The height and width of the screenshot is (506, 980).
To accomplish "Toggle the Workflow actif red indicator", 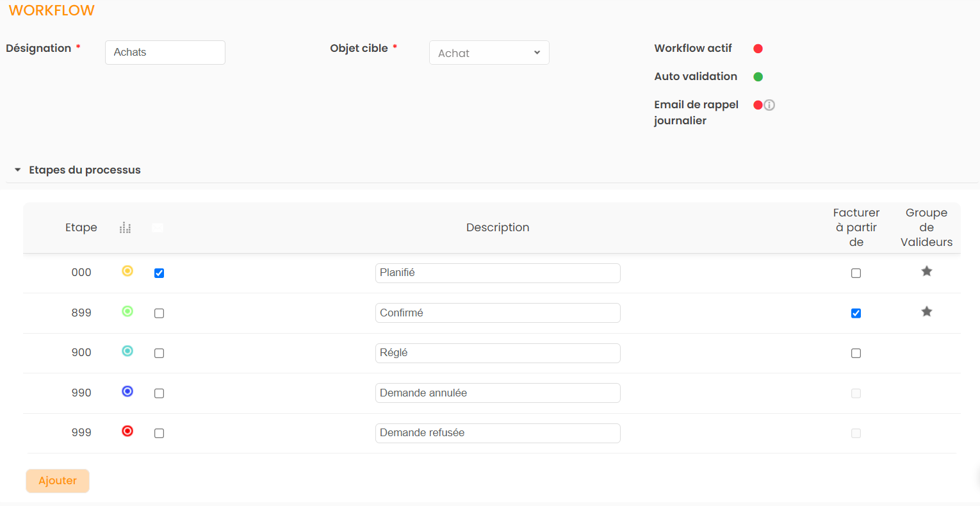I will coord(758,49).
